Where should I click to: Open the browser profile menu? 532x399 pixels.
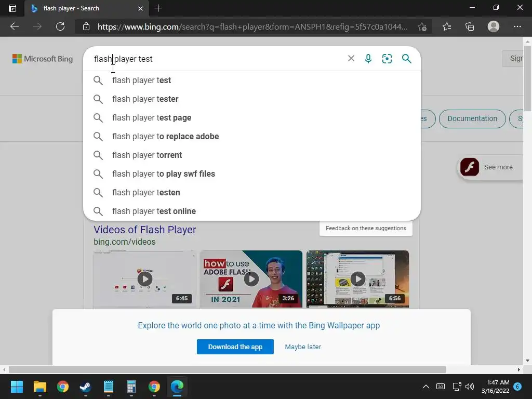click(494, 26)
